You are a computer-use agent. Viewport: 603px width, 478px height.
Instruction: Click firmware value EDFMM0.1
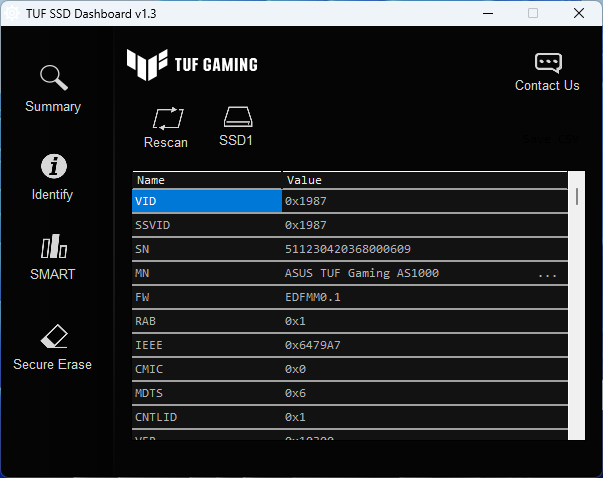point(313,297)
